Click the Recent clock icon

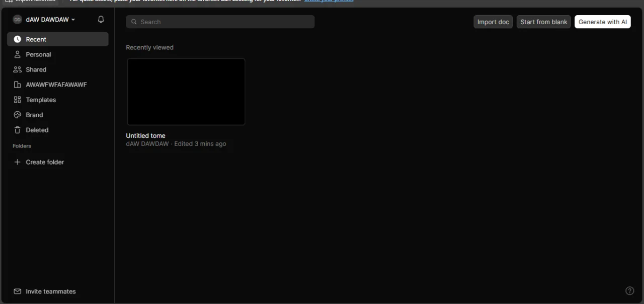(17, 39)
